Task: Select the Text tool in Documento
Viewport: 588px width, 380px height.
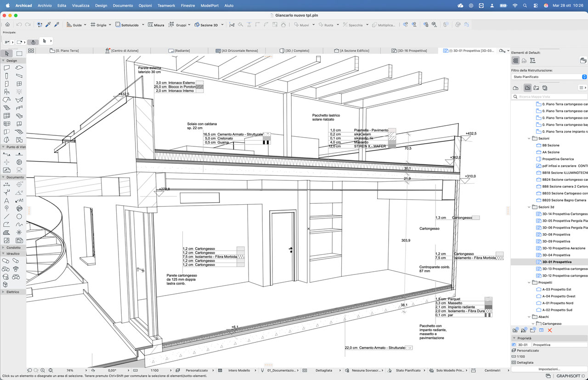Action: coord(7,201)
